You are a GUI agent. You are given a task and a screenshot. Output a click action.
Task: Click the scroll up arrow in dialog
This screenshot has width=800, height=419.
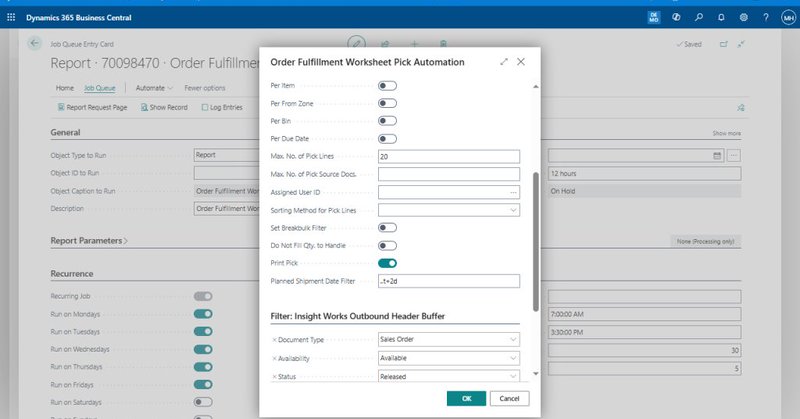[536, 87]
